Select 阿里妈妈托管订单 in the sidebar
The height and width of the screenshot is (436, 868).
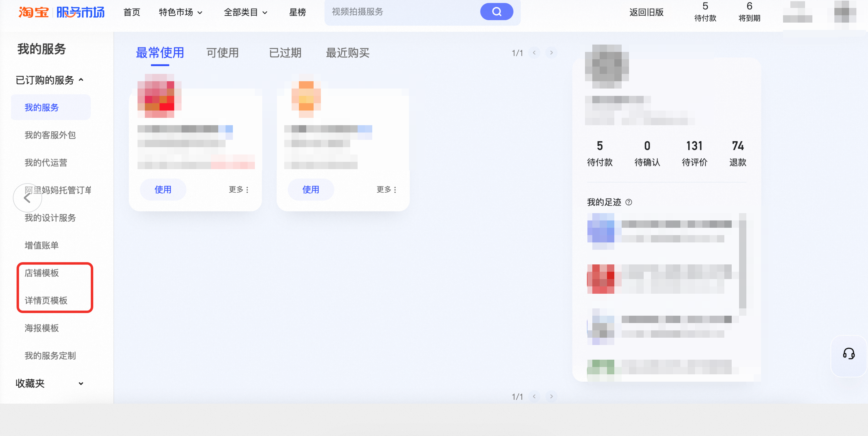(x=58, y=190)
